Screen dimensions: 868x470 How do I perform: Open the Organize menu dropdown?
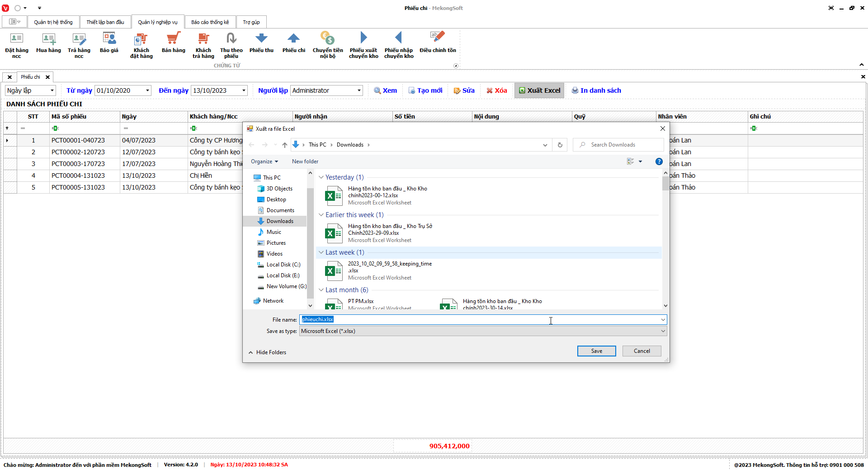tap(264, 161)
